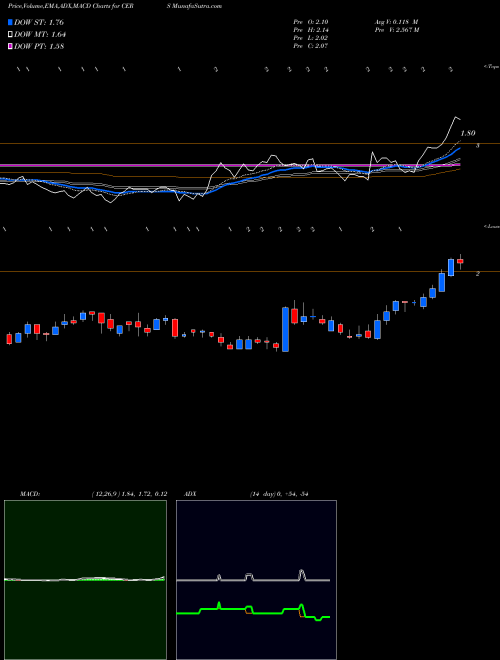Select the 'DOW ST: 1.76' legend label

(39, 22)
